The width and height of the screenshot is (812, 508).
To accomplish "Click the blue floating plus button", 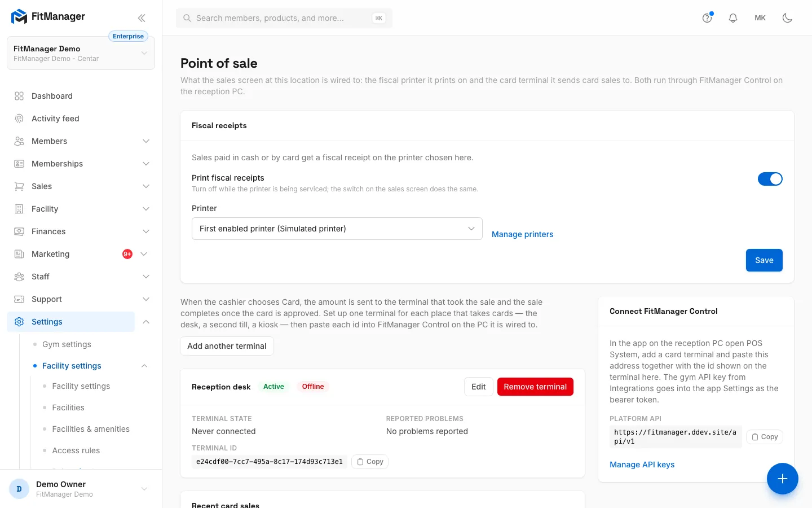I will point(782,479).
